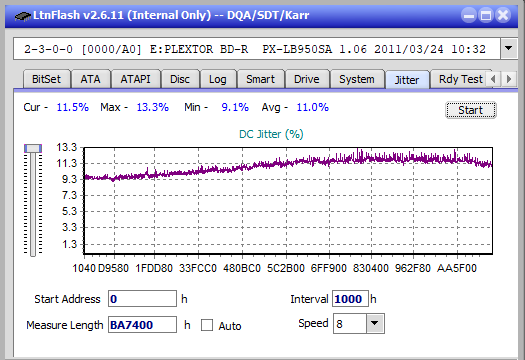This screenshot has width=525, height=360.
Task: Switch to the Smart tab
Action: pyautogui.click(x=260, y=79)
